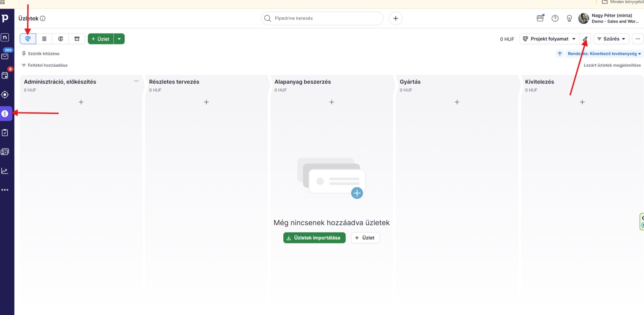Screen dimensions: 644x315
Task: Open the Projekt folyamat pipeline dropdown
Action: [549, 39]
